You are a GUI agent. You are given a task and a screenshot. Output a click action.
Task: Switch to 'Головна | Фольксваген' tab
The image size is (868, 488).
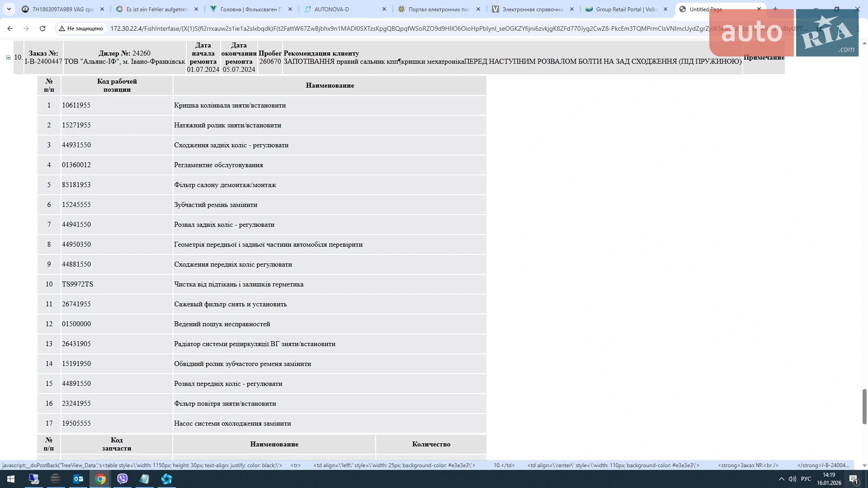(x=251, y=9)
